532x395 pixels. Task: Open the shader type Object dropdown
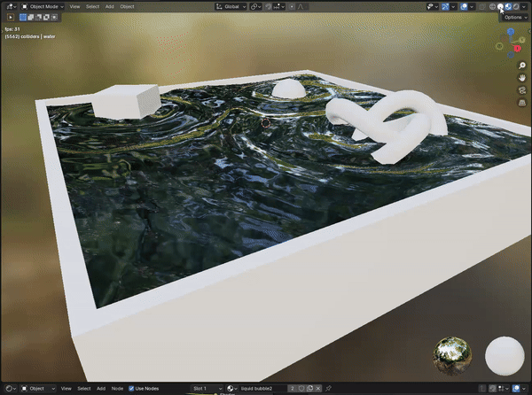click(38, 389)
